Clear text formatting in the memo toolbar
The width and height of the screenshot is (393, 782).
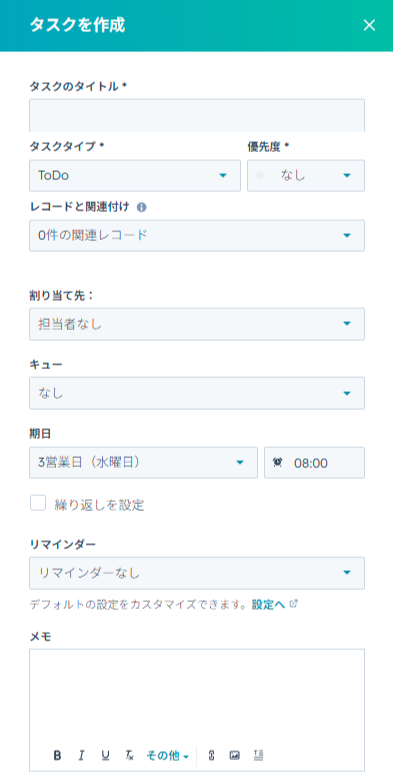[x=129, y=756]
